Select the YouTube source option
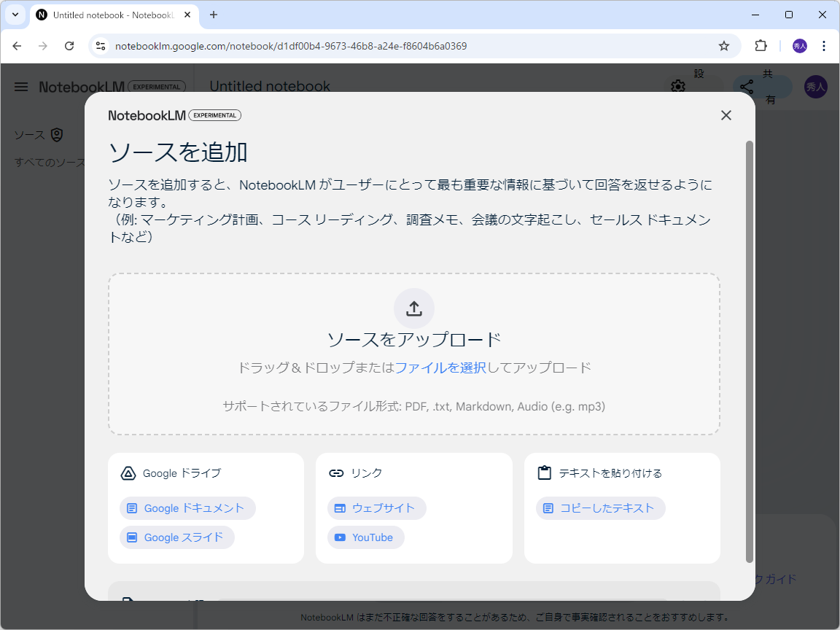Image resolution: width=840 pixels, height=630 pixels. coord(365,537)
